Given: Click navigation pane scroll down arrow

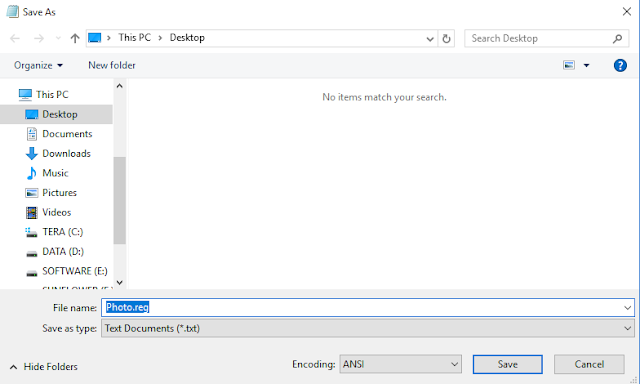Looking at the screenshot, I should (x=120, y=282).
